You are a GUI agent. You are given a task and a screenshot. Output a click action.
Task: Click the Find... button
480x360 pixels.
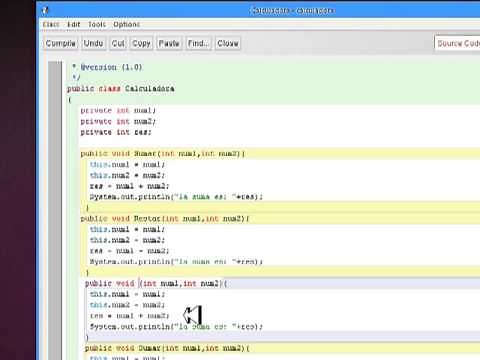(198, 43)
